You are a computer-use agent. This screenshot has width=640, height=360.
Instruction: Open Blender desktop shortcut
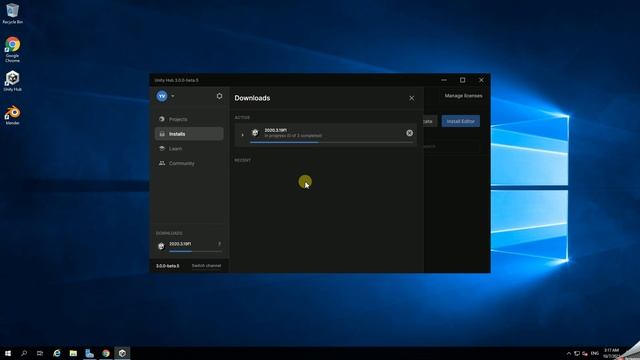pos(12,115)
